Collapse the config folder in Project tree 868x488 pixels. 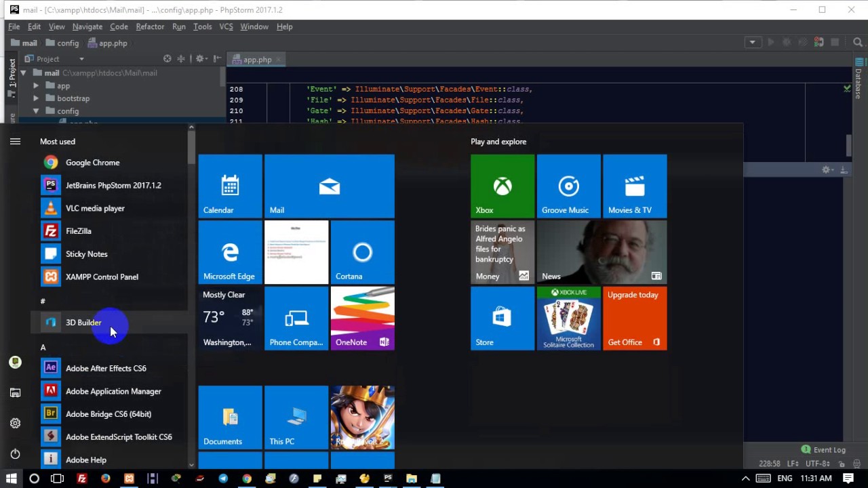[36, 111]
